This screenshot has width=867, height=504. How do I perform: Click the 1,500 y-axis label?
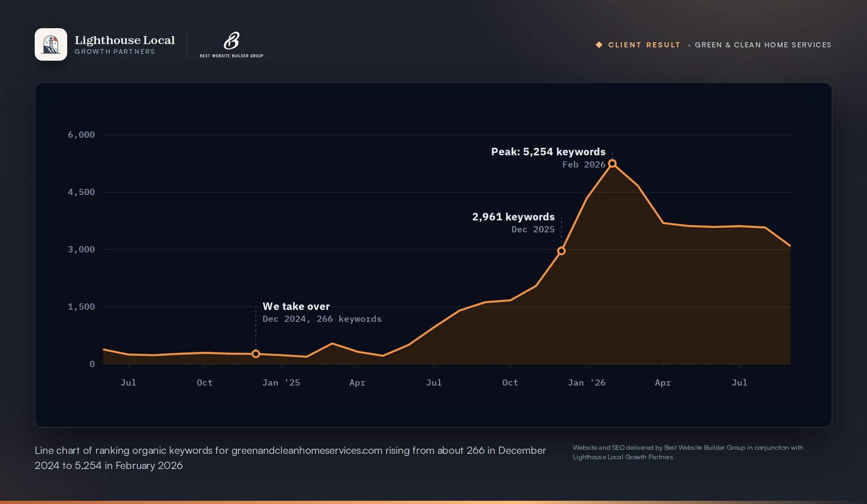[x=81, y=307]
